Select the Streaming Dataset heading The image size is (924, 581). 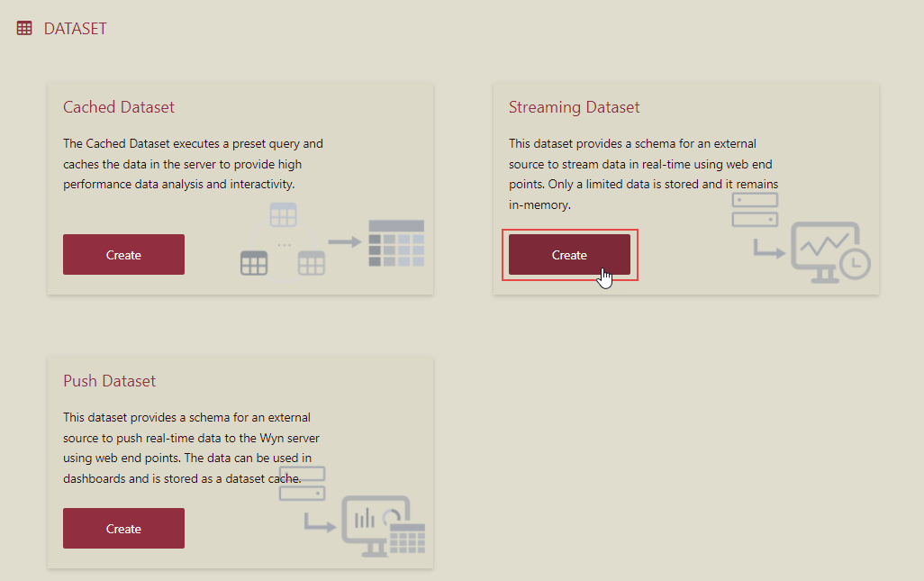click(x=574, y=106)
